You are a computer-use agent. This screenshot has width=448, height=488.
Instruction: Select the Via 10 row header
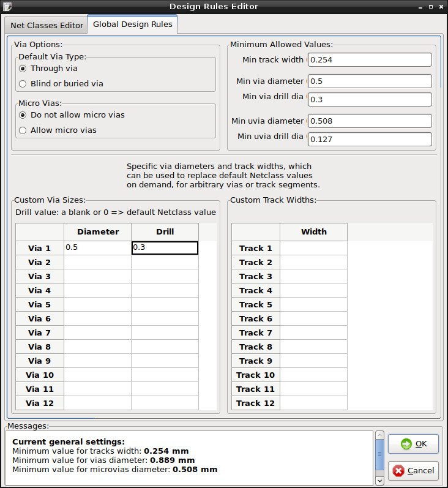[40, 375]
